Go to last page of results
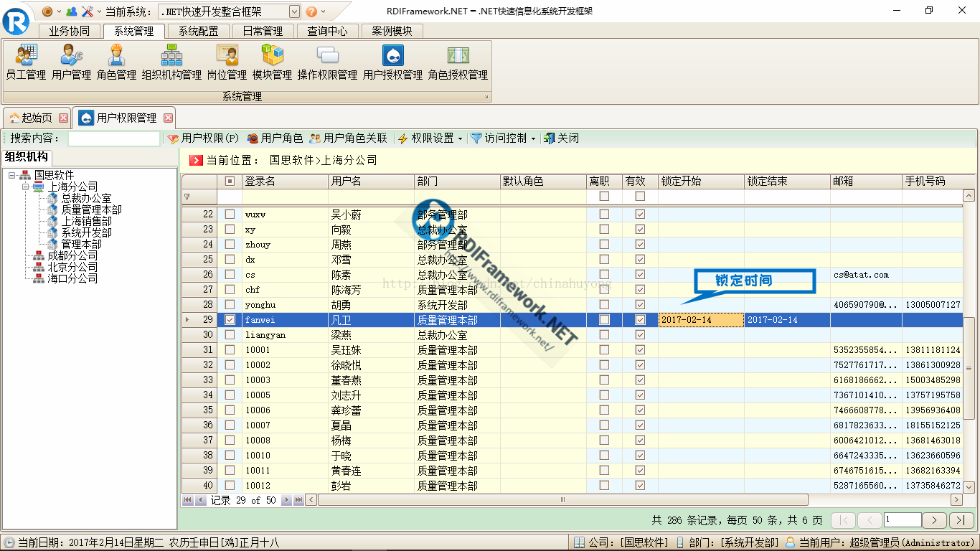 [x=961, y=520]
